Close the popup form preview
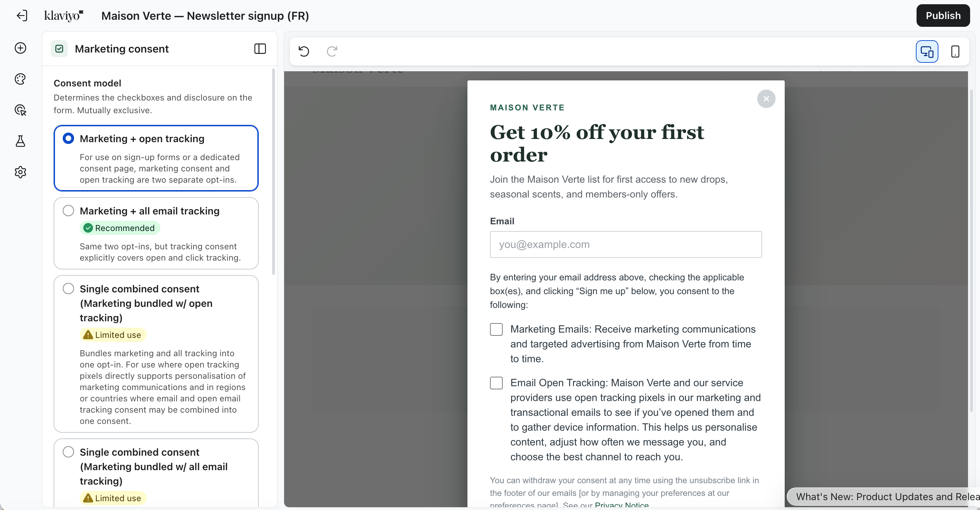980x510 pixels. 766,99
